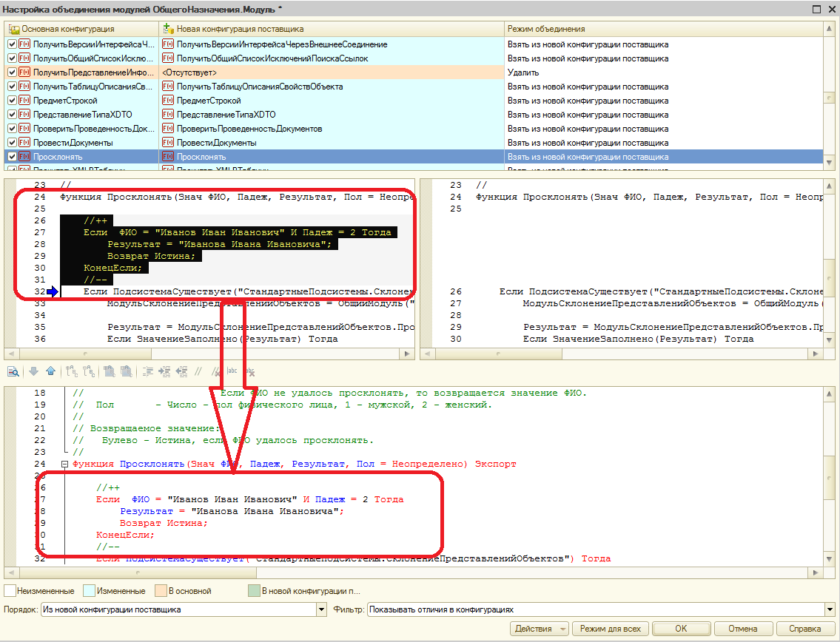Uncheck the ПредметСтрокой checkbox
This screenshot has width=840, height=642.
[12, 101]
